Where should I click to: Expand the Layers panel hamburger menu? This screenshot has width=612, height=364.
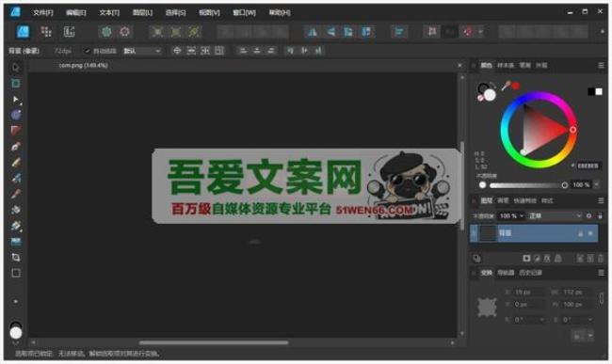point(601,200)
